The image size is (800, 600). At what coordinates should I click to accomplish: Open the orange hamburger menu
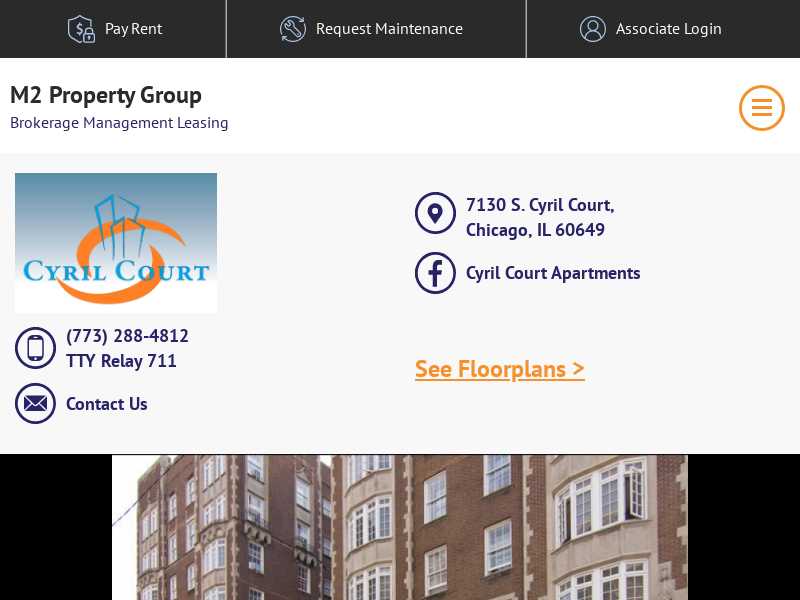pyautogui.click(x=762, y=108)
